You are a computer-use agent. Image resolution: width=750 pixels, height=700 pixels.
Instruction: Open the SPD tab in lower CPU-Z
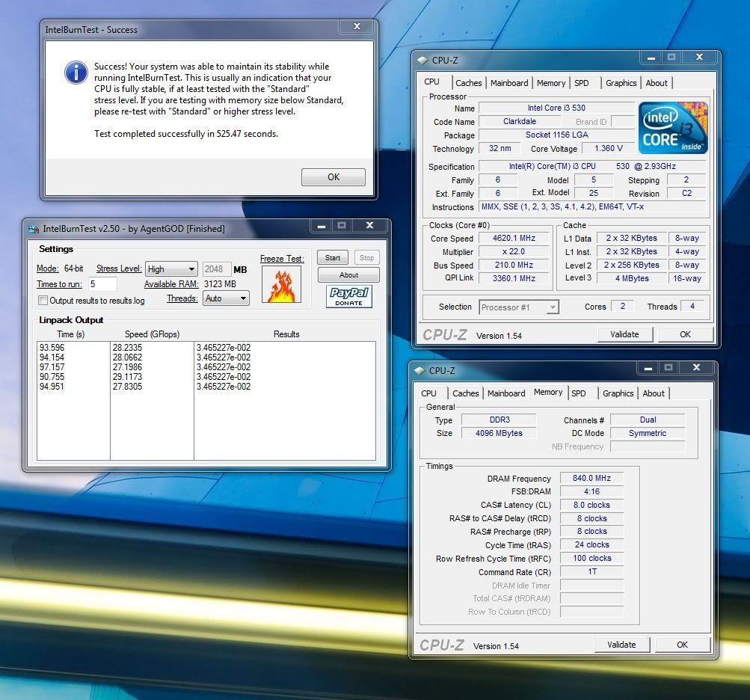(x=579, y=393)
